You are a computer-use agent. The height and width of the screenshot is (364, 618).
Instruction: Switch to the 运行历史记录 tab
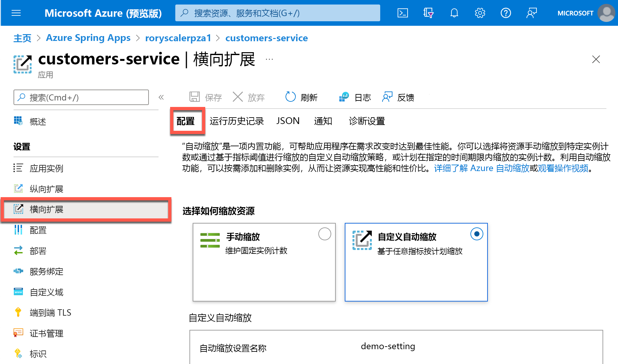pyautogui.click(x=237, y=121)
